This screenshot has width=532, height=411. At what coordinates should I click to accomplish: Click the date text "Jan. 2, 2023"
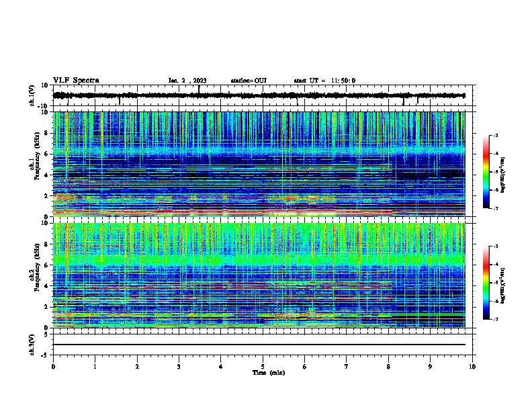(187, 81)
